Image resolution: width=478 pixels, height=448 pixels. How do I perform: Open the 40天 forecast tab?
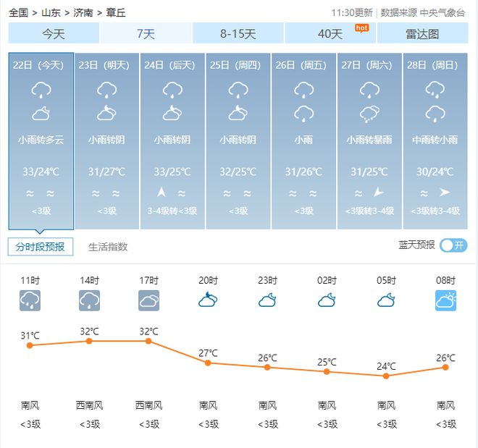(x=330, y=33)
